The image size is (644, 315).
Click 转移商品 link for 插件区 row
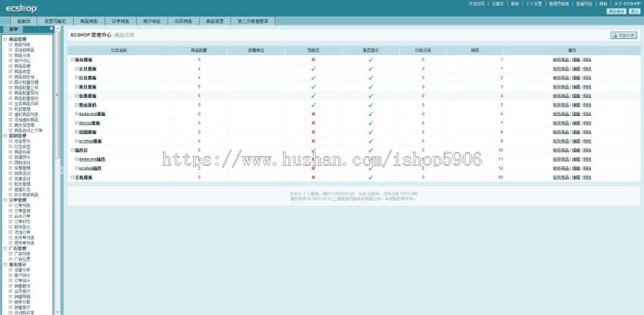point(561,150)
